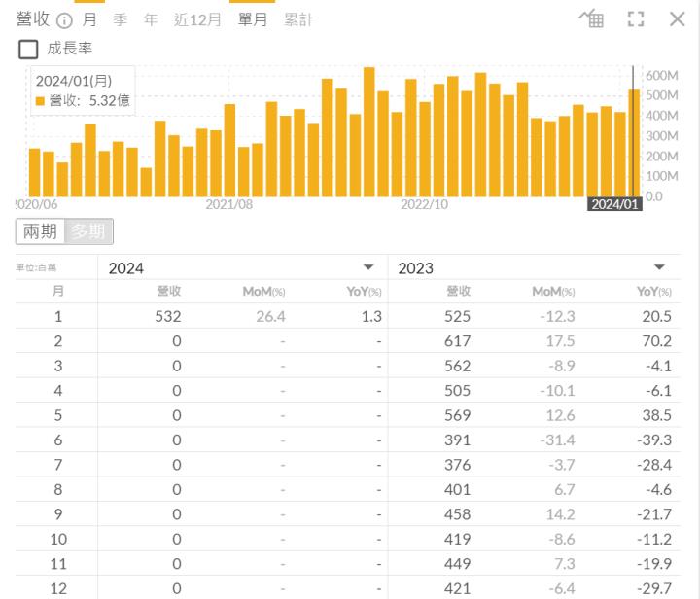Select the 單月 view option

253,19
